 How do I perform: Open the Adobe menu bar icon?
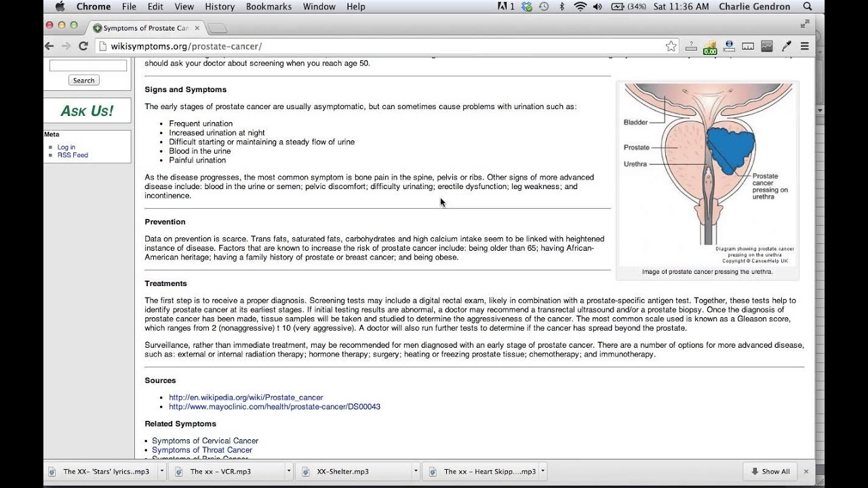point(506,7)
